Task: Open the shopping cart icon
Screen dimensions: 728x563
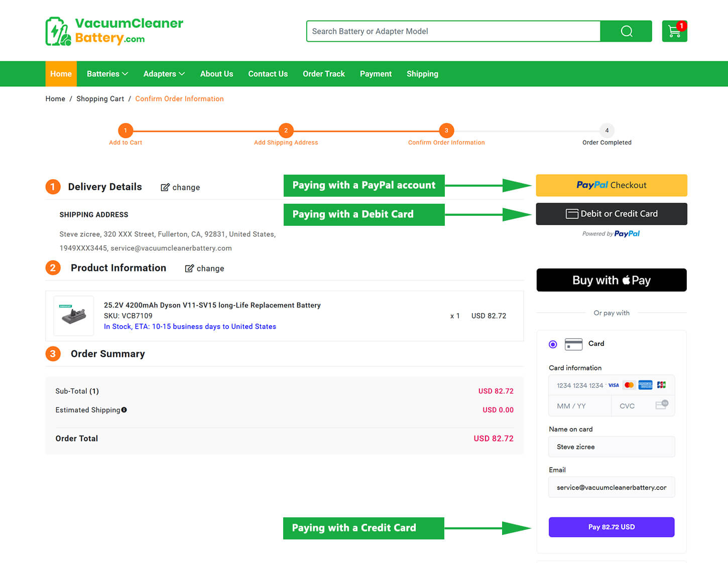Action: pyautogui.click(x=674, y=31)
